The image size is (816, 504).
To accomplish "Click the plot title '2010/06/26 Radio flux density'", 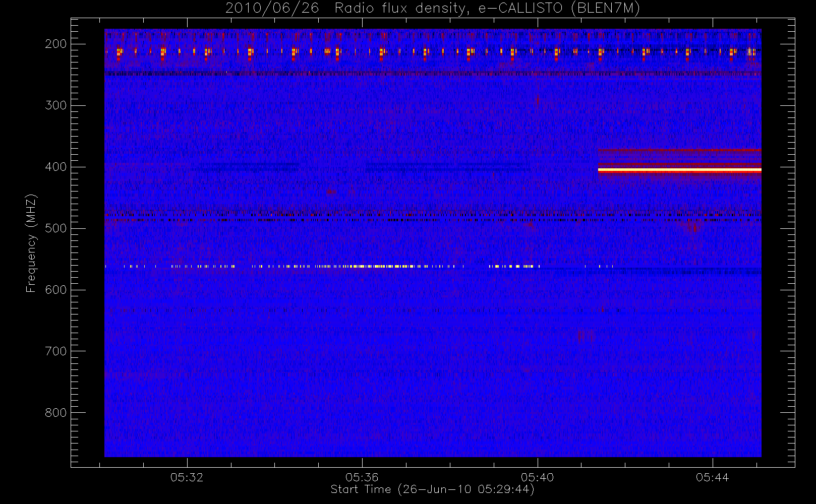I will 433,9.
